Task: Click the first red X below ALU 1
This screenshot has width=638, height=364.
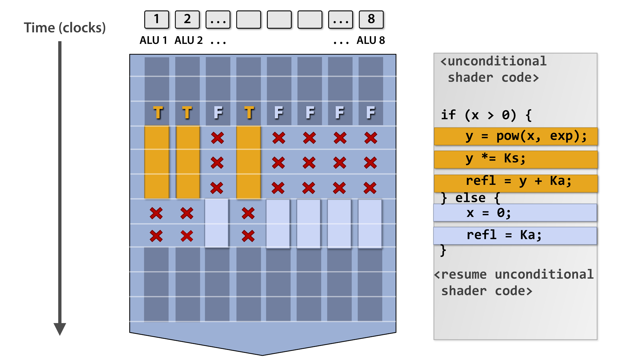Action: pyautogui.click(x=156, y=213)
